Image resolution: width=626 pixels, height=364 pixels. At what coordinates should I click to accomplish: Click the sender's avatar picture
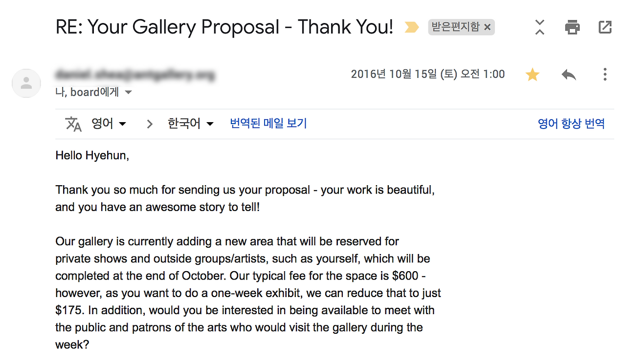pyautogui.click(x=26, y=83)
